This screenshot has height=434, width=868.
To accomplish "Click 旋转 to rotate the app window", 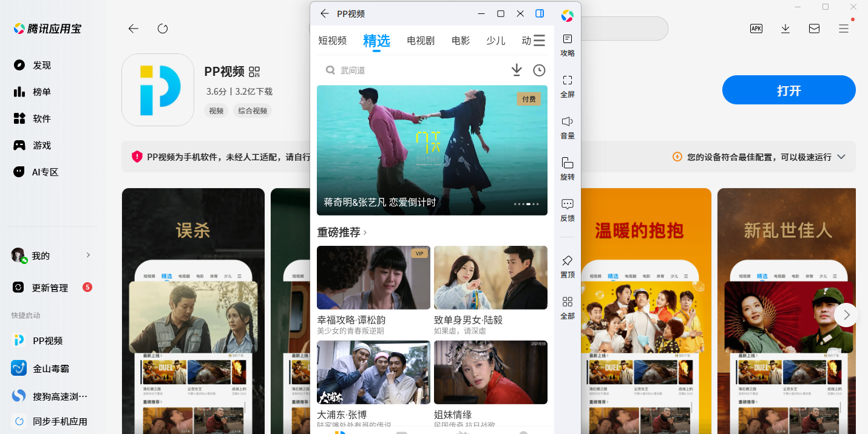I will (568, 169).
